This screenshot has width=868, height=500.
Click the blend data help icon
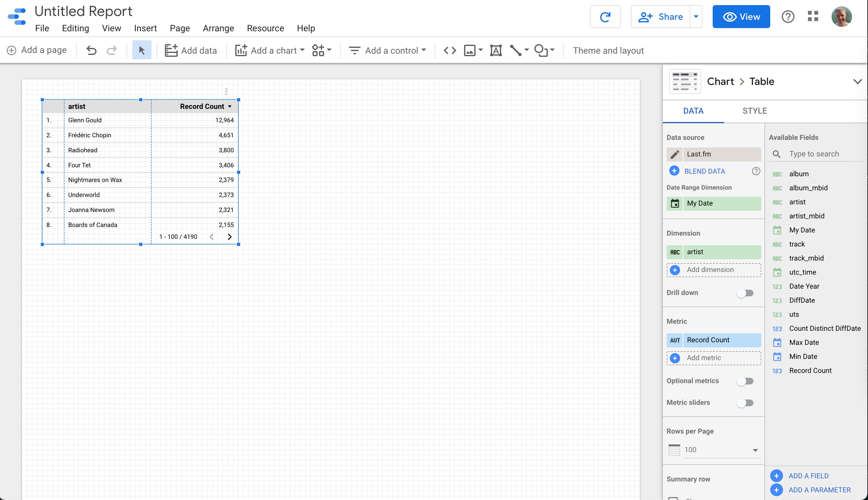[x=756, y=171]
